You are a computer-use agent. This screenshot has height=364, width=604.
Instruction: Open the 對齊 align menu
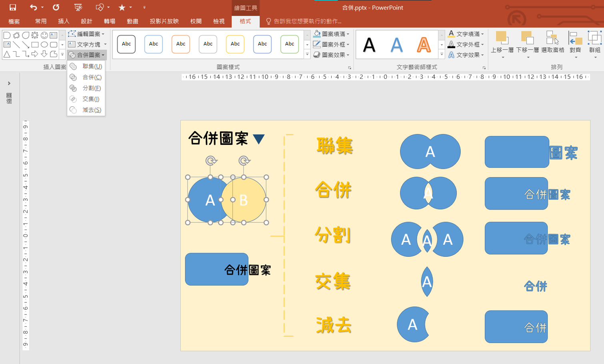575,45
